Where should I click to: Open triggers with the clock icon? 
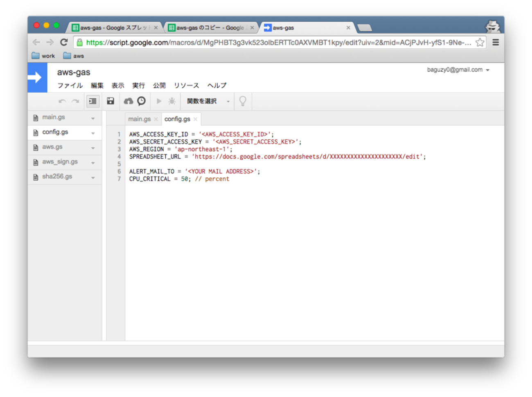pyautogui.click(x=142, y=101)
